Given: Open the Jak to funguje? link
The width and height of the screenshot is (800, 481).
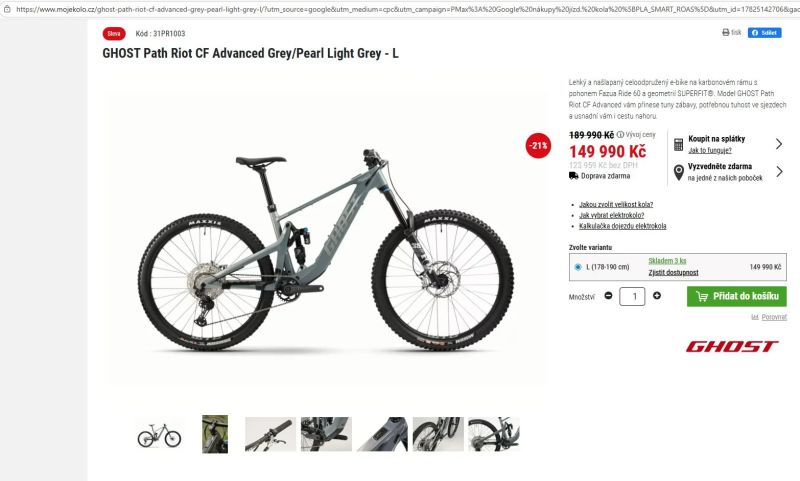Looking at the screenshot, I should (710, 150).
